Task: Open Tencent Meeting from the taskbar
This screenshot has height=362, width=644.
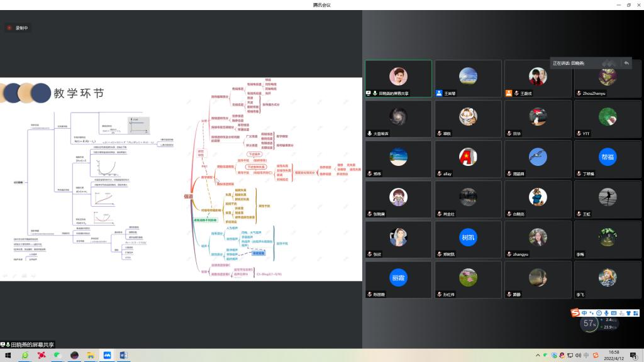Action: (107, 356)
